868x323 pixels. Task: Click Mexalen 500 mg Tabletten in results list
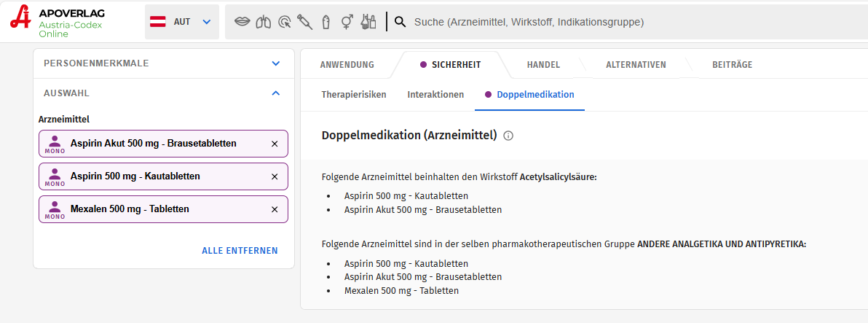(401, 290)
